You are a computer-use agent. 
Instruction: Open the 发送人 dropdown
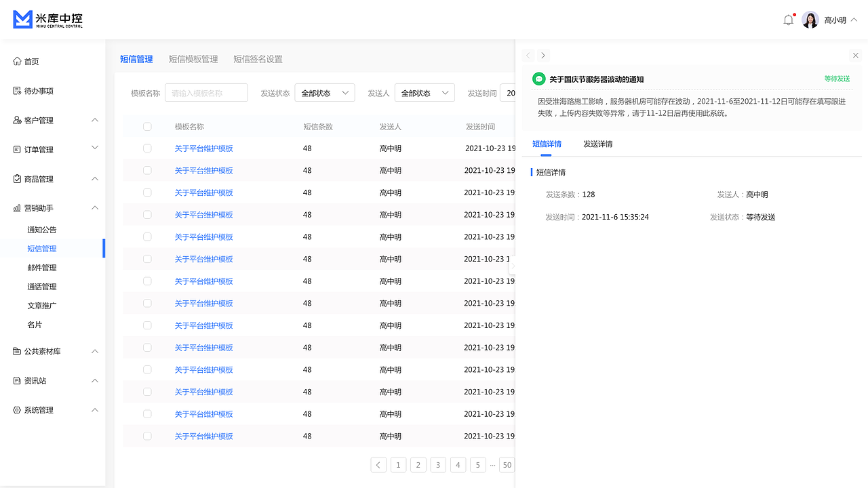425,93
